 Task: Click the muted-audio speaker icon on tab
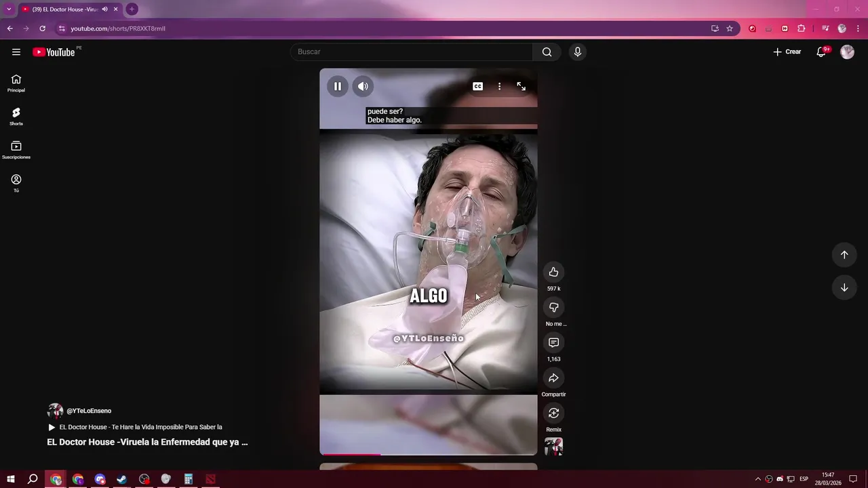pyautogui.click(x=104, y=9)
